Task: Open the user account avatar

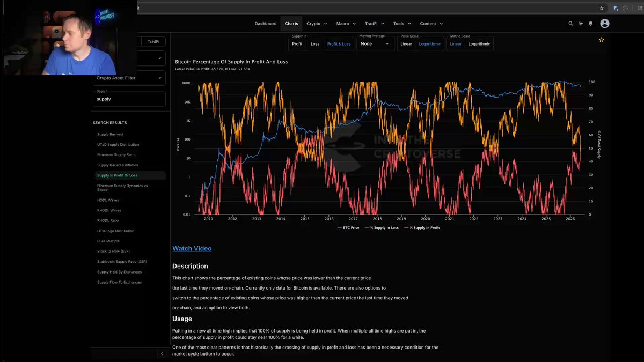Action: tap(605, 24)
